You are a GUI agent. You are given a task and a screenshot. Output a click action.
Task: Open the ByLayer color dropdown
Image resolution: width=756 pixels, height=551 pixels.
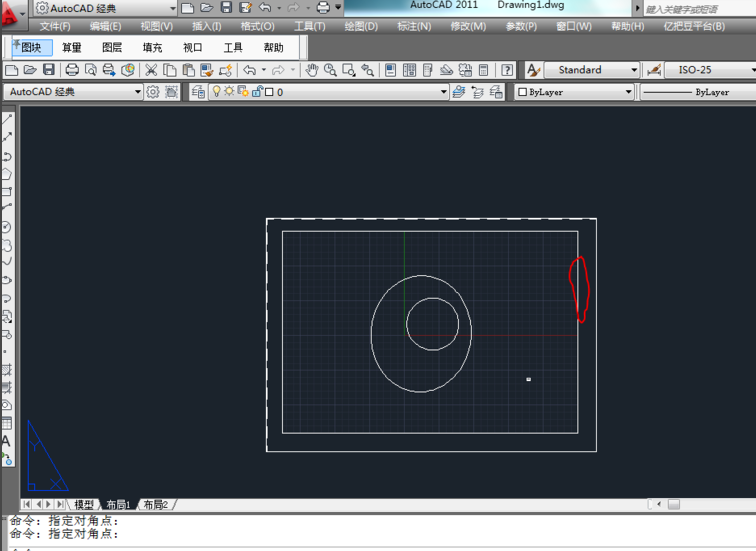coord(628,92)
